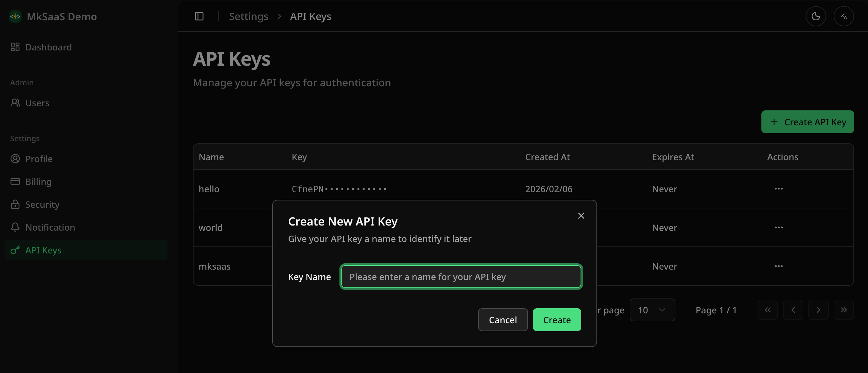Image resolution: width=868 pixels, height=373 pixels.
Task: Toggle the sidebar panel icon
Action: [x=199, y=16]
